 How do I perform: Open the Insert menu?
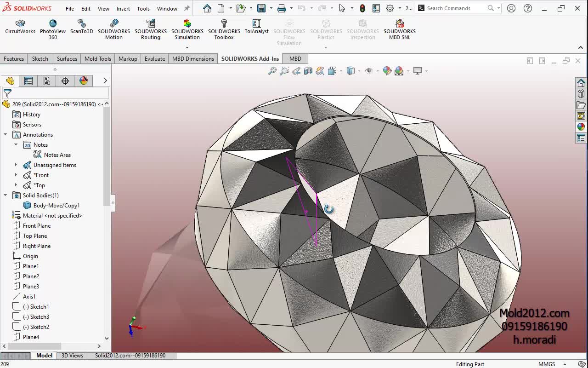tap(123, 8)
